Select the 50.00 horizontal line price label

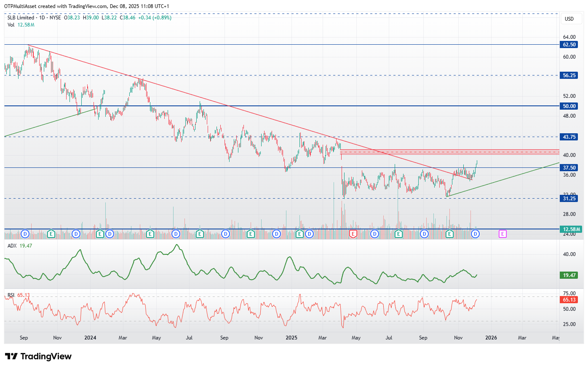569,106
